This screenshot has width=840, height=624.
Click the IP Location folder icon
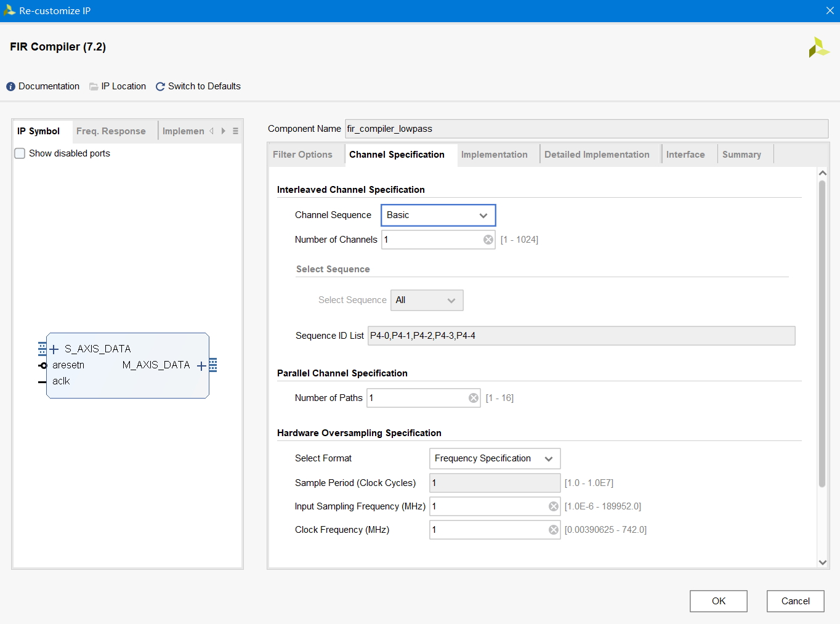94,87
